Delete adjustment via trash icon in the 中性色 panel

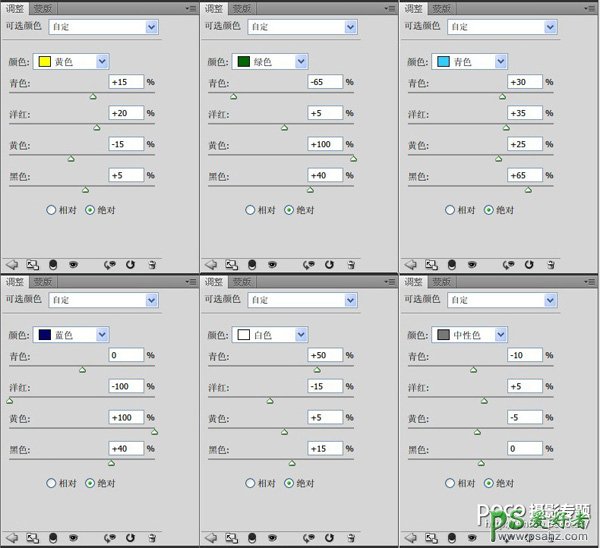tap(549, 538)
